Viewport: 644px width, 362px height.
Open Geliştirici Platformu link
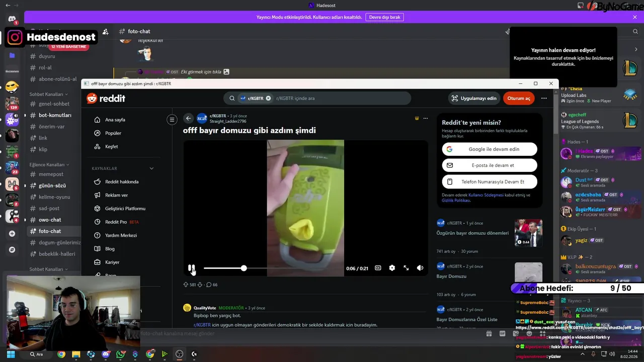pos(125,209)
